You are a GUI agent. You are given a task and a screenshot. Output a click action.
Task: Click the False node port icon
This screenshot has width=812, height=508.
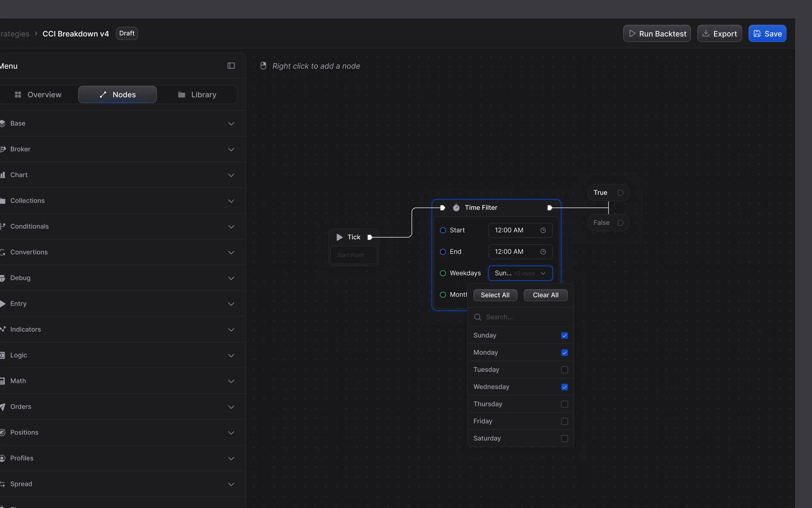pyautogui.click(x=620, y=223)
